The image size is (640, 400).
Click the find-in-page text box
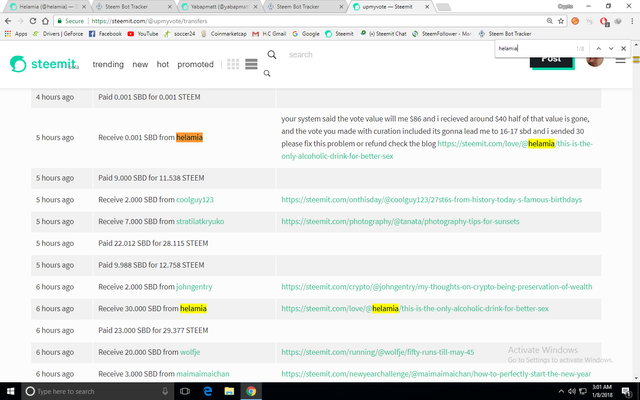click(x=535, y=48)
